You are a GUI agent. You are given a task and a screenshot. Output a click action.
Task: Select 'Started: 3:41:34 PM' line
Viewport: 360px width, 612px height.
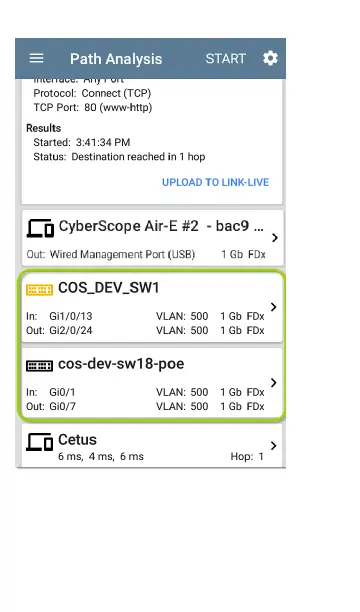point(82,142)
